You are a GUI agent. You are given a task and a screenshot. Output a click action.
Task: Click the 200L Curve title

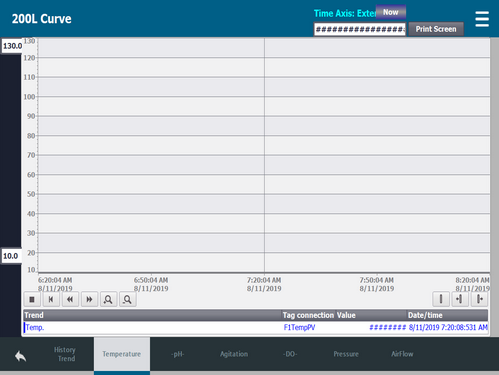click(42, 19)
